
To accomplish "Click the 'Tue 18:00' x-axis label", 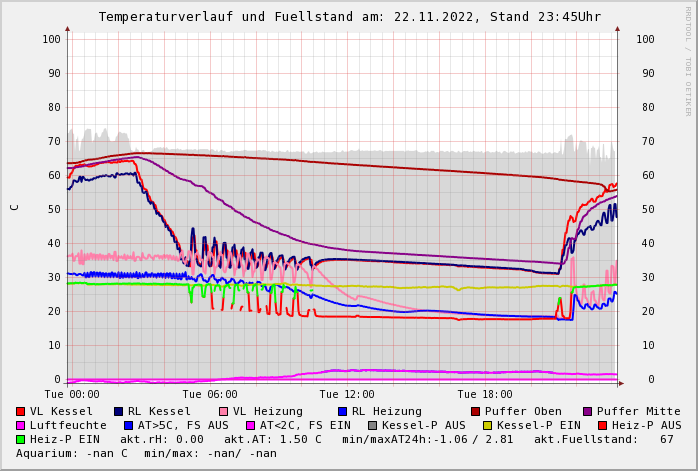I will pyautogui.click(x=485, y=395).
